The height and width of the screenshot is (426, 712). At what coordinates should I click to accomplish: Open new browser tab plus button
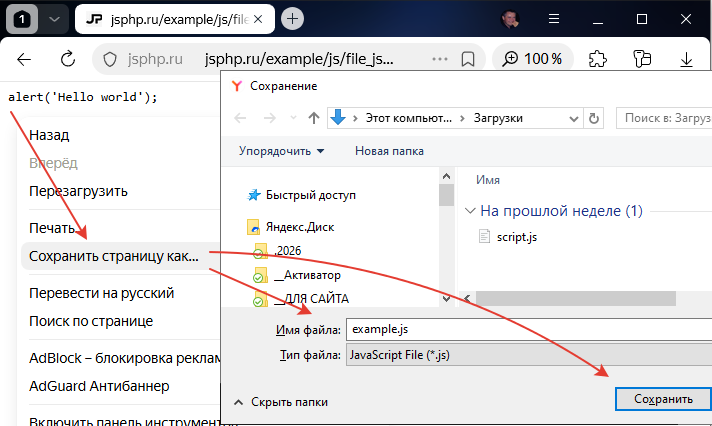(x=293, y=19)
